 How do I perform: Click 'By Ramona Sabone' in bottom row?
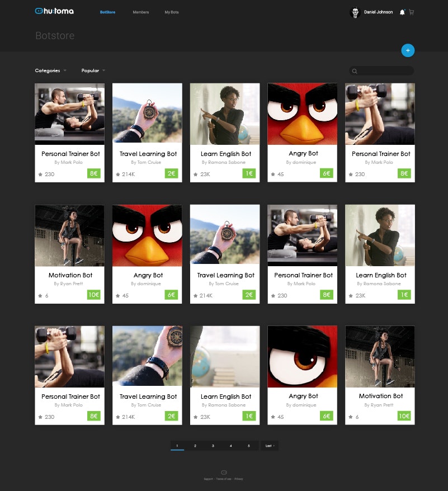coord(224,405)
